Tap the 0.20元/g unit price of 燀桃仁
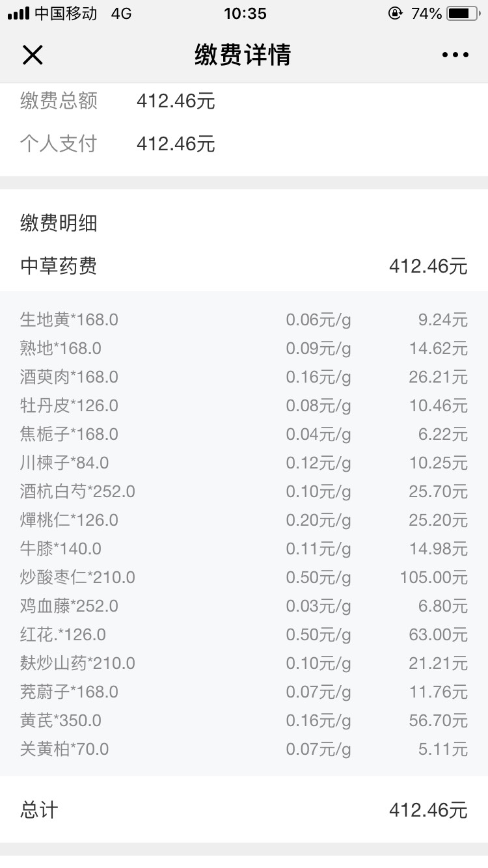488x868 pixels. tap(318, 520)
